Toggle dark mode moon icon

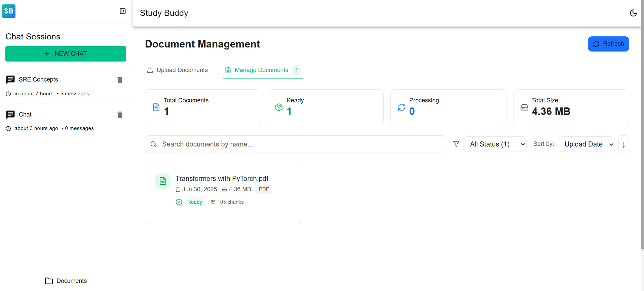coord(633,13)
